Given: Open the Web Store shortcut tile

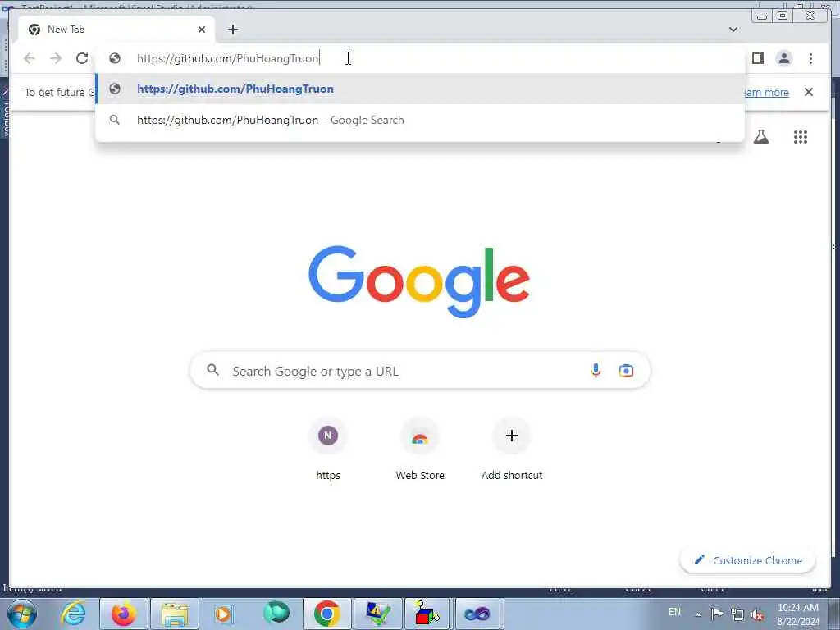Looking at the screenshot, I should 420,449.
